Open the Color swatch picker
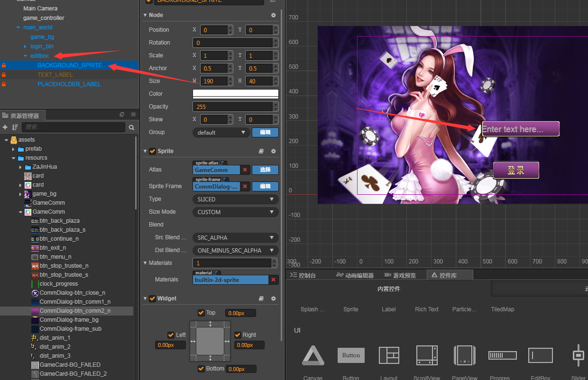This screenshot has height=380, width=588. pos(235,94)
